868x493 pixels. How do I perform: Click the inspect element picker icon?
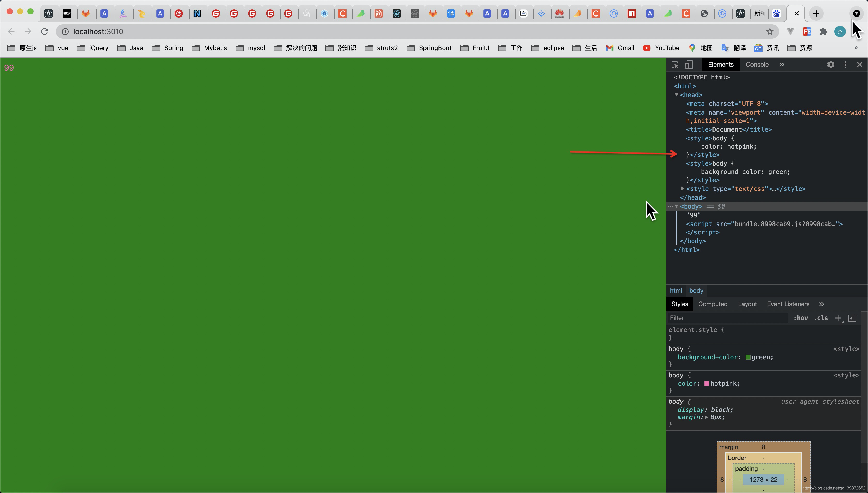[675, 65]
